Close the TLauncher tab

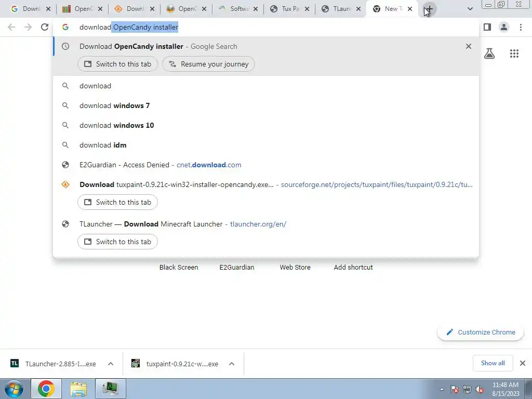pyautogui.click(x=358, y=9)
